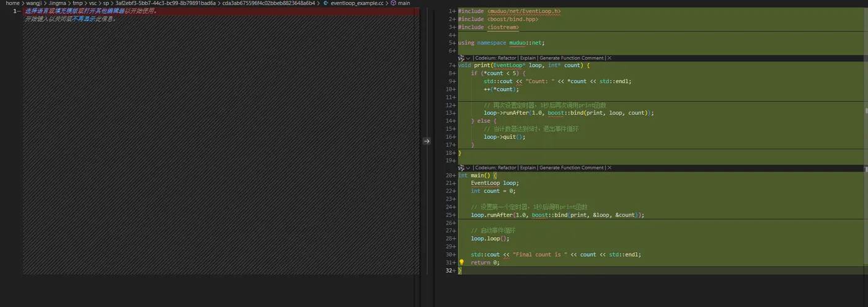This screenshot has width=868, height=307.
Task: Expand the Codeium chevron above print function
Action: [x=468, y=58]
